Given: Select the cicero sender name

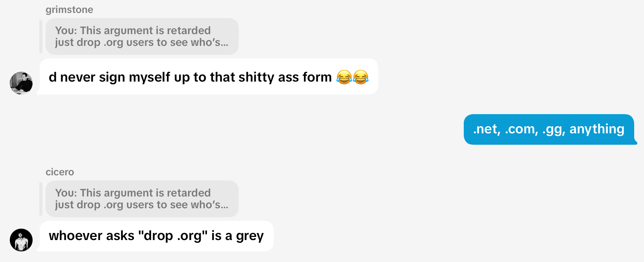Looking at the screenshot, I should [60, 172].
